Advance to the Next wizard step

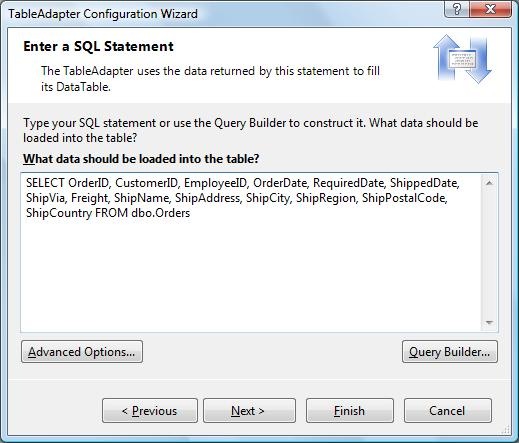pyautogui.click(x=249, y=411)
